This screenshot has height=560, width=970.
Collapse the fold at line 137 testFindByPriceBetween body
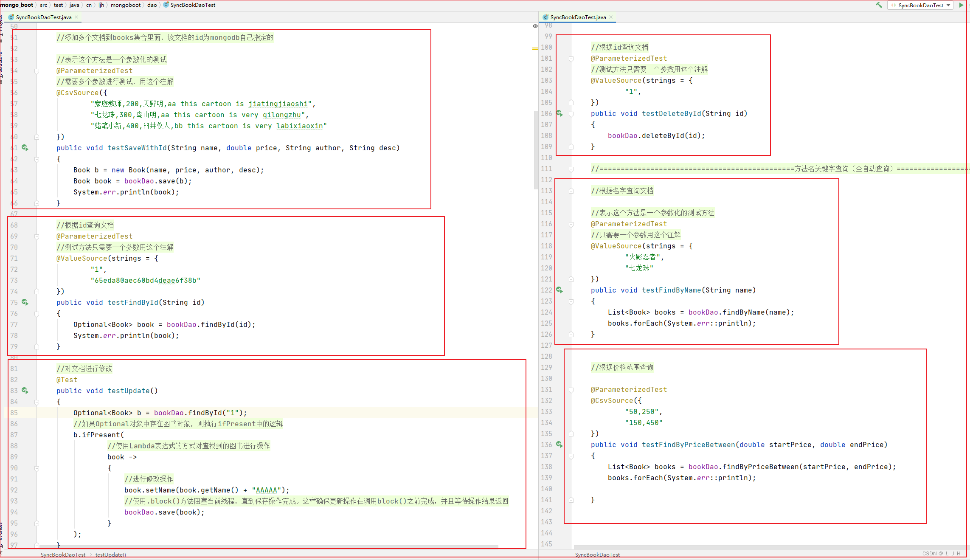[x=571, y=456]
